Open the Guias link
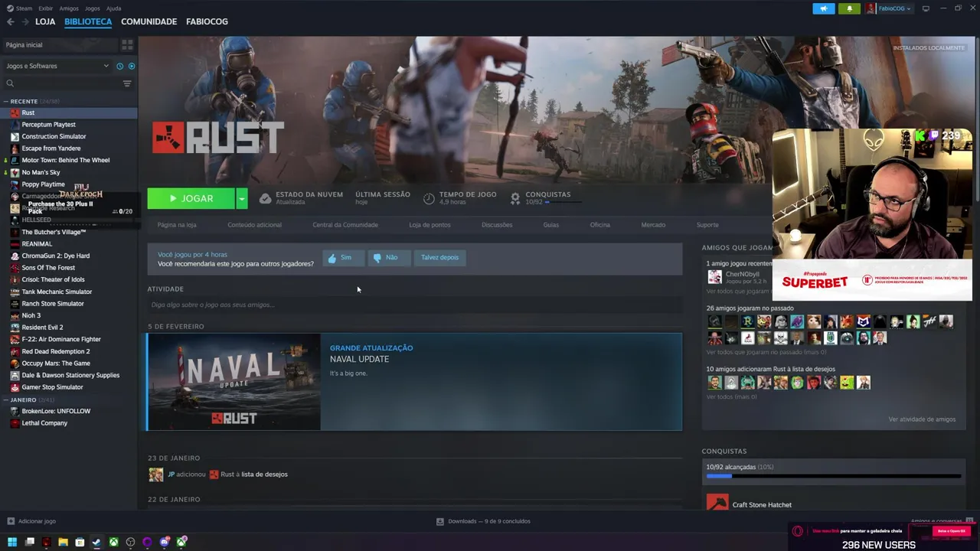 (x=551, y=225)
